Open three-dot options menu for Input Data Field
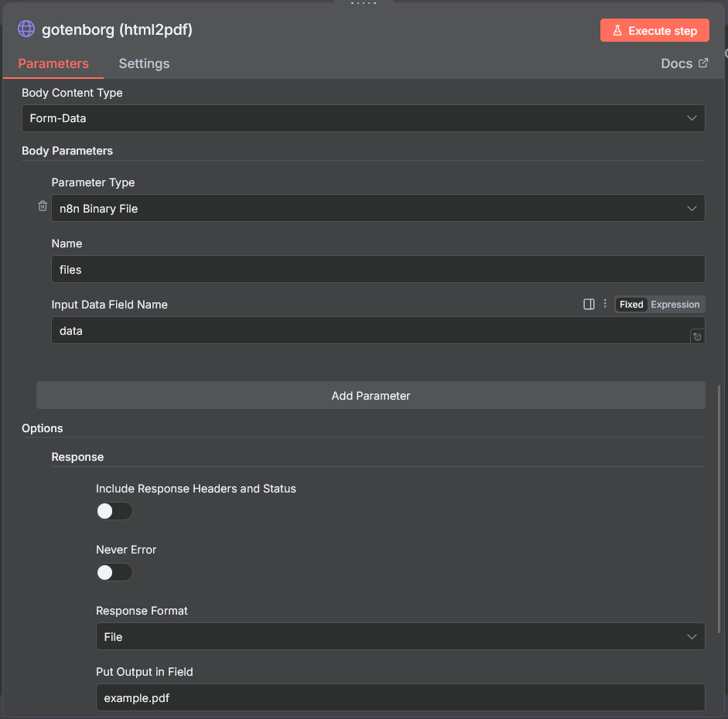Image resolution: width=728 pixels, height=719 pixels. (605, 305)
